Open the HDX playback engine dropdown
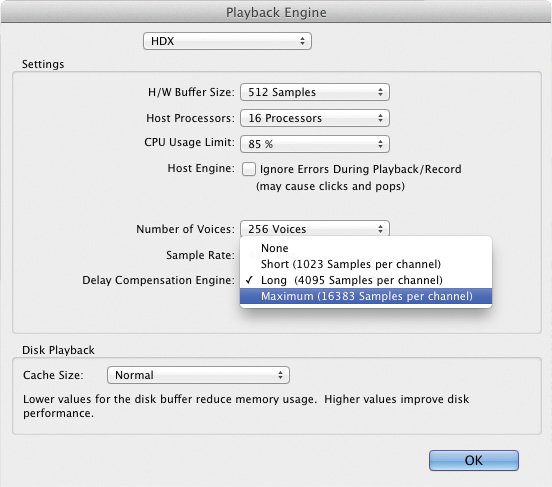The image size is (552, 487). (227, 41)
